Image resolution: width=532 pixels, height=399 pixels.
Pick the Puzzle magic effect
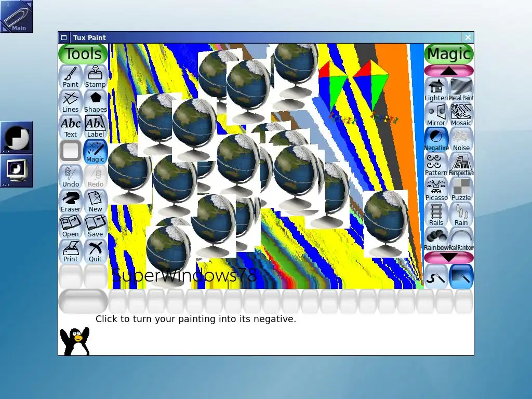pos(461,190)
